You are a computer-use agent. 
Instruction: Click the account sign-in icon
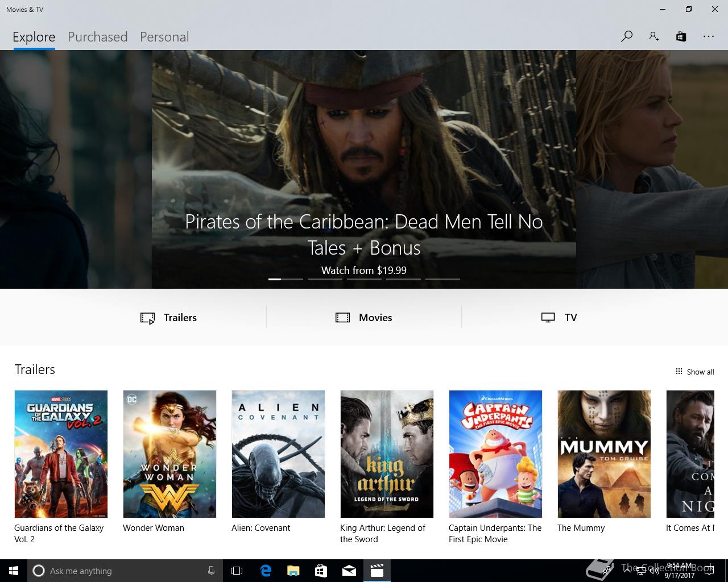[653, 36]
